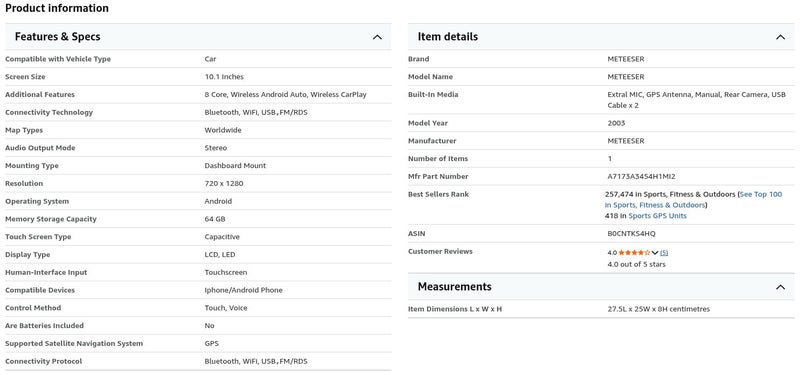Collapse the Features & Specs section chevron
The image size is (800, 375).
tap(377, 37)
